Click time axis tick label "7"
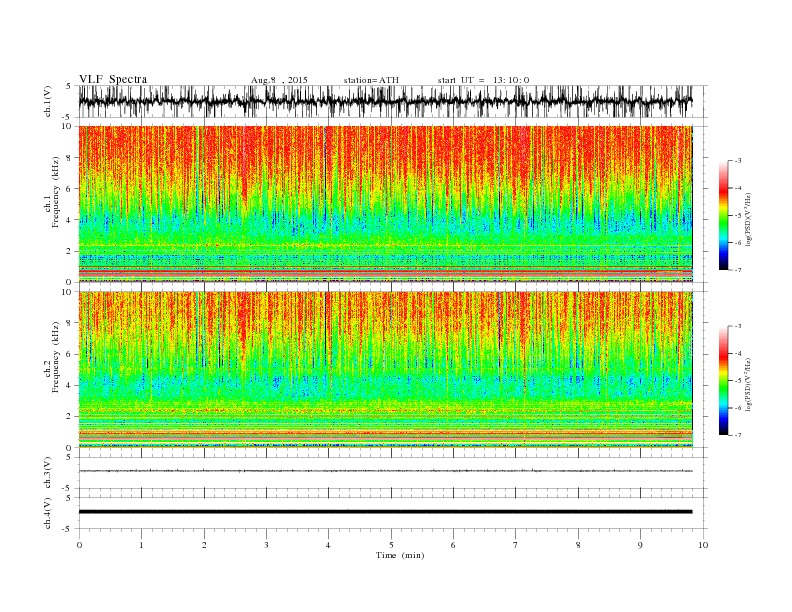This screenshot has width=792, height=612. pos(516,545)
